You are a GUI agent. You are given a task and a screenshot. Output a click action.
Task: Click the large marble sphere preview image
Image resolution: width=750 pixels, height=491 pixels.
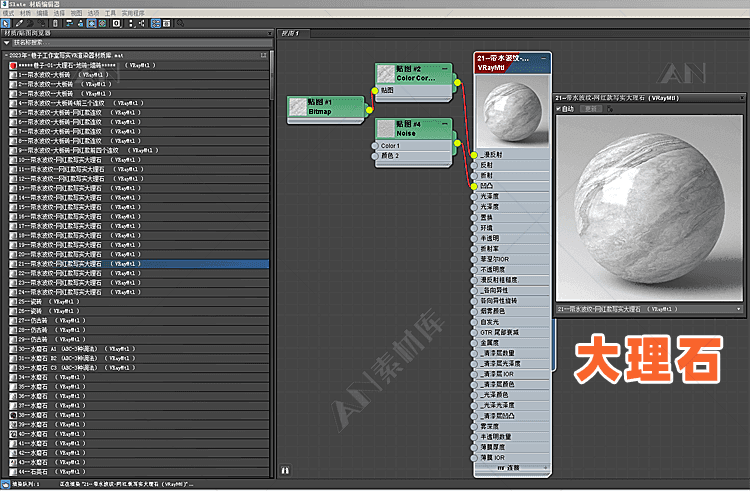click(649, 205)
